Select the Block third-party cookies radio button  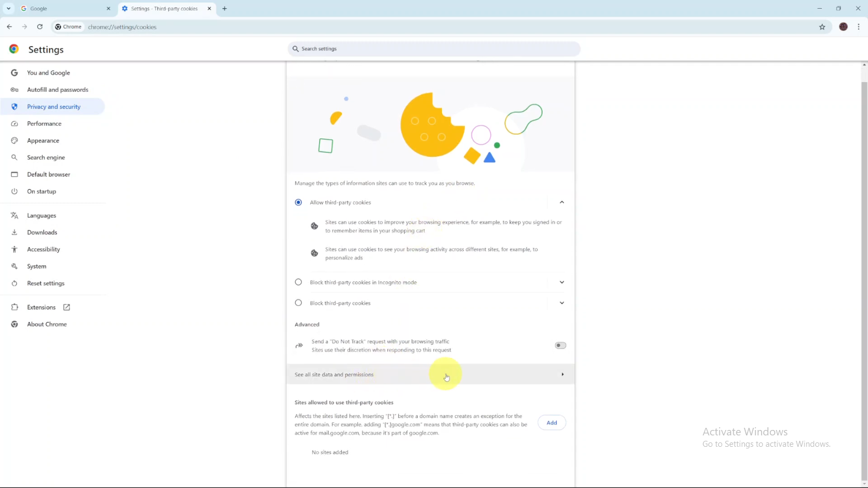(x=298, y=303)
